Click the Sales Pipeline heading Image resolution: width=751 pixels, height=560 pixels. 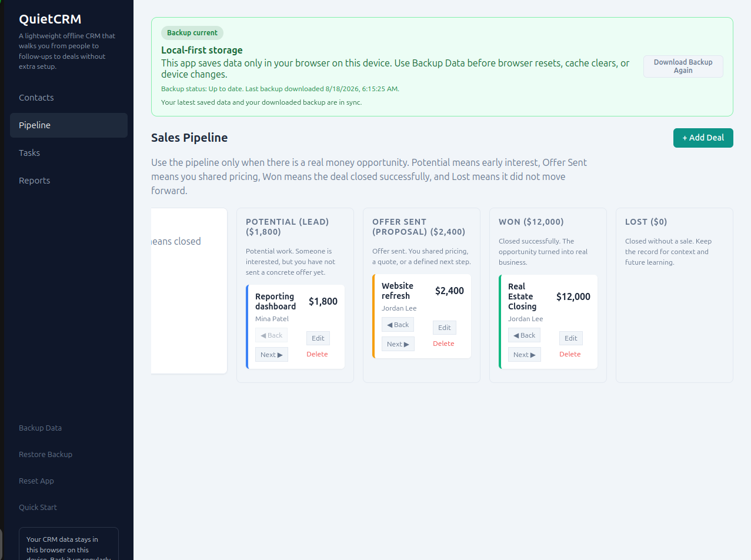click(189, 138)
